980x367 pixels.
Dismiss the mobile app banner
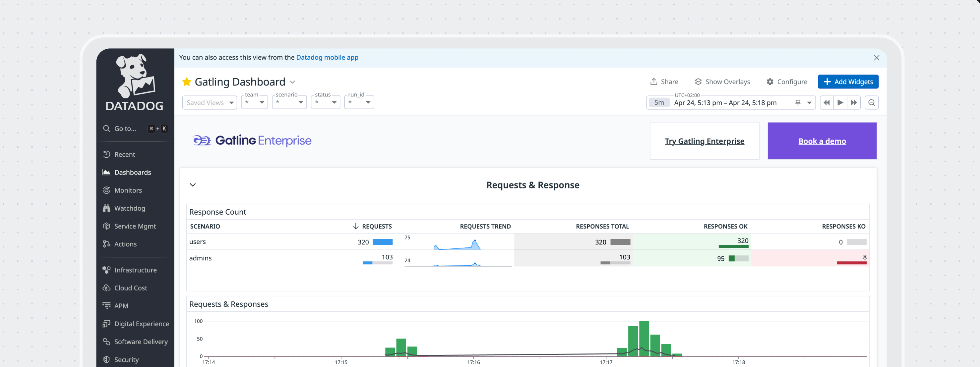[x=877, y=58]
